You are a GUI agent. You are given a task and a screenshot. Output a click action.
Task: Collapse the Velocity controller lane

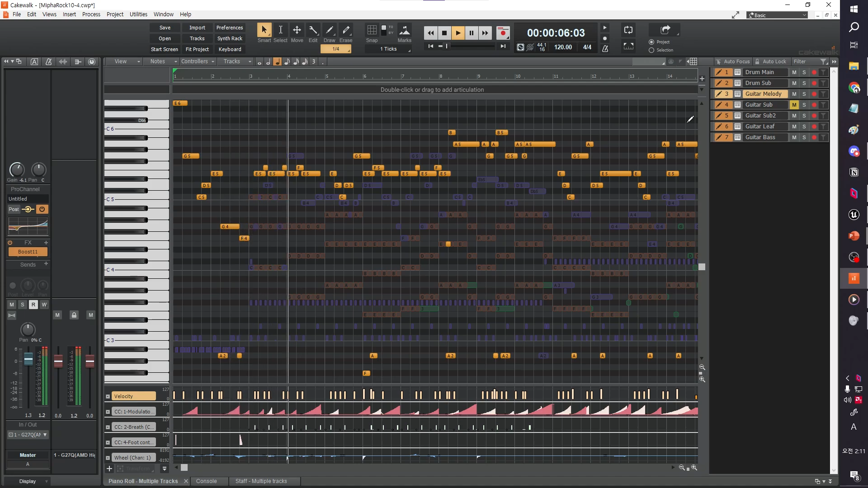[x=108, y=396]
